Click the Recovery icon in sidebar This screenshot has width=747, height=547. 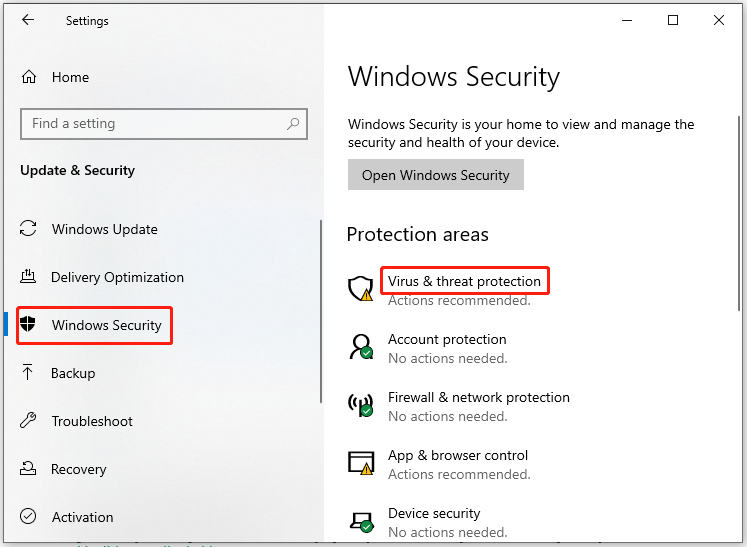29,469
